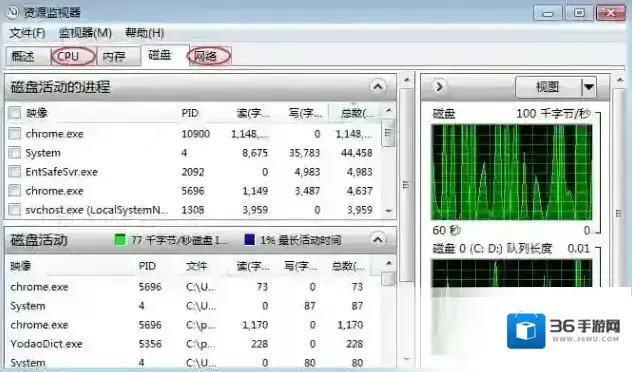Click the green disk I/O legend swatch

point(120,240)
